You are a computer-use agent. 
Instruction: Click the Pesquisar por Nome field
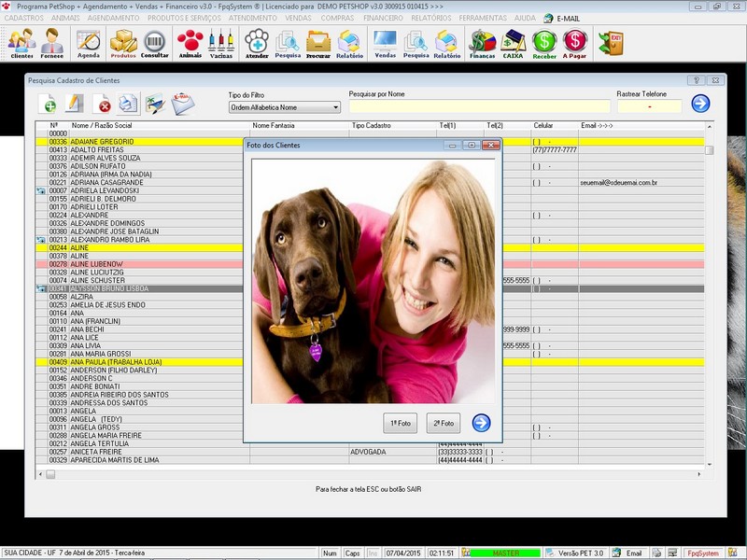(x=479, y=106)
